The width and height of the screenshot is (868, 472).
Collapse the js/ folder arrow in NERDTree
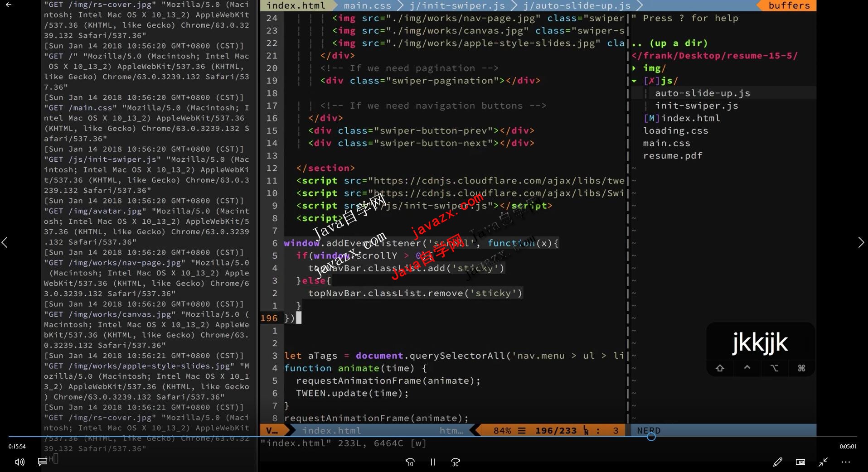pyautogui.click(x=634, y=81)
